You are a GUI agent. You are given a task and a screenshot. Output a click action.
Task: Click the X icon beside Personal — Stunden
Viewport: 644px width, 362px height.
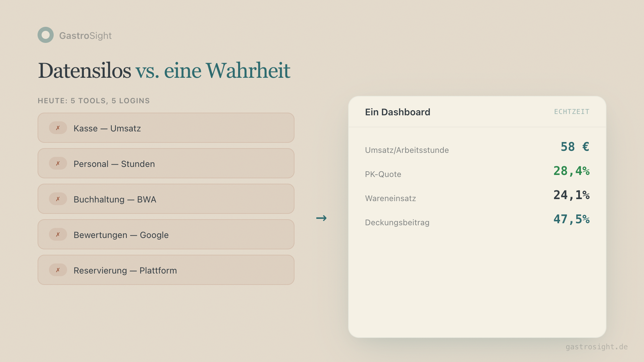coord(58,163)
